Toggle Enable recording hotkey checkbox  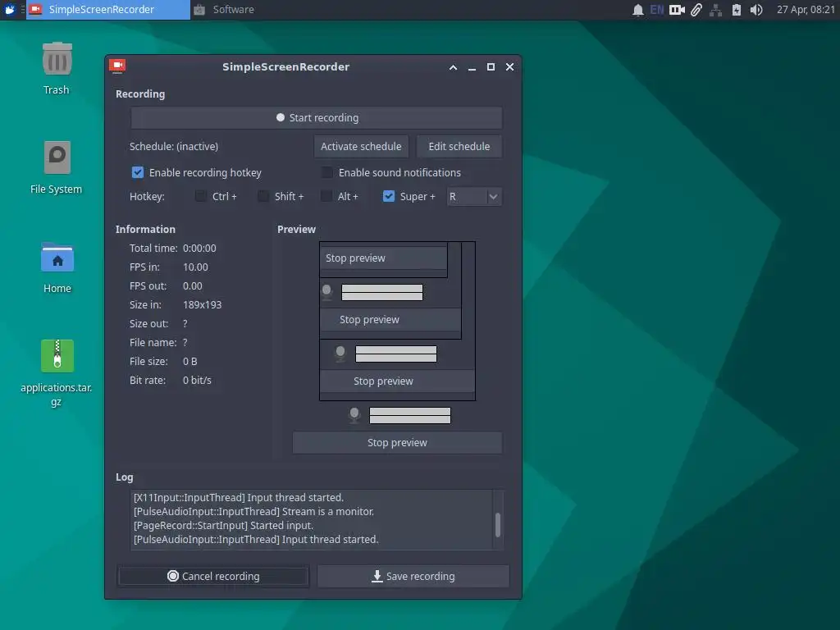138,172
